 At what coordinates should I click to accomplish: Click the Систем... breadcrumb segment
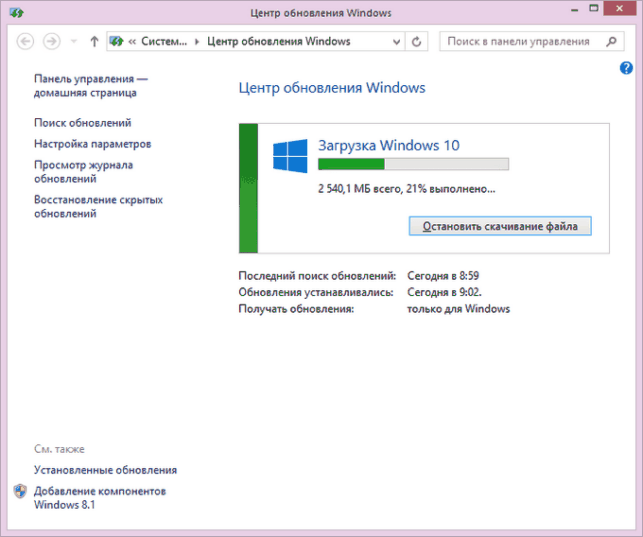[164, 41]
